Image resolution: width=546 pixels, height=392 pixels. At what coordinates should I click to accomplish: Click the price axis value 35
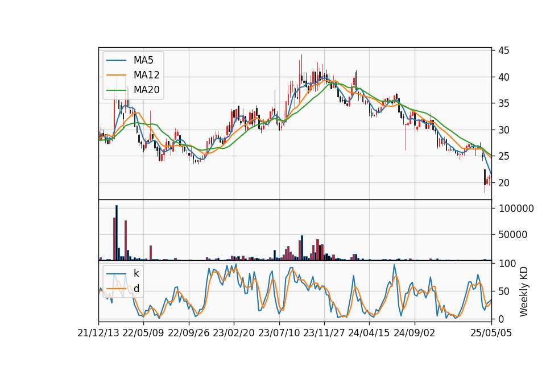click(503, 103)
